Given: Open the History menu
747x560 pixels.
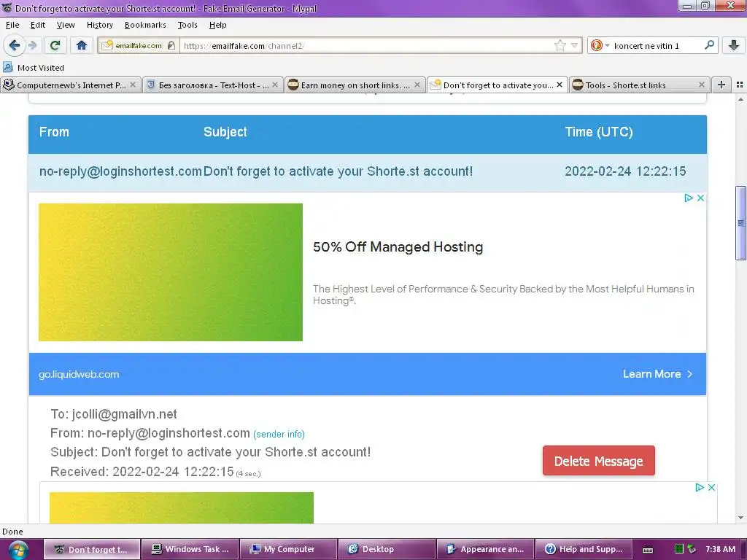Looking at the screenshot, I should (x=99, y=25).
